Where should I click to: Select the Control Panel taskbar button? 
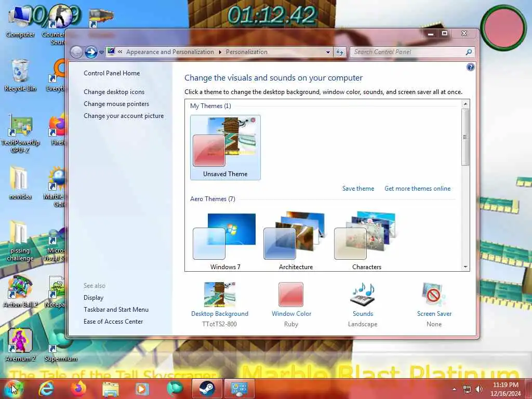click(x=239, y=389)
